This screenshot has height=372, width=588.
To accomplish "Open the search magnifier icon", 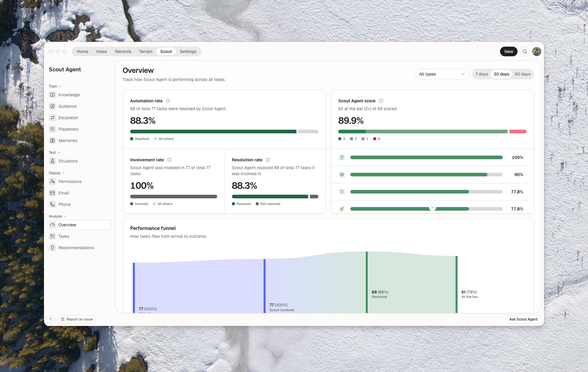I will [x=525, y=51].
